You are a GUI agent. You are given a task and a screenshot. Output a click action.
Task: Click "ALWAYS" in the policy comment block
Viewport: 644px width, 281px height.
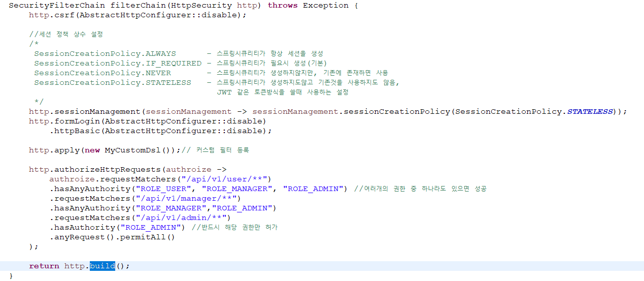(x=161, y=53)
